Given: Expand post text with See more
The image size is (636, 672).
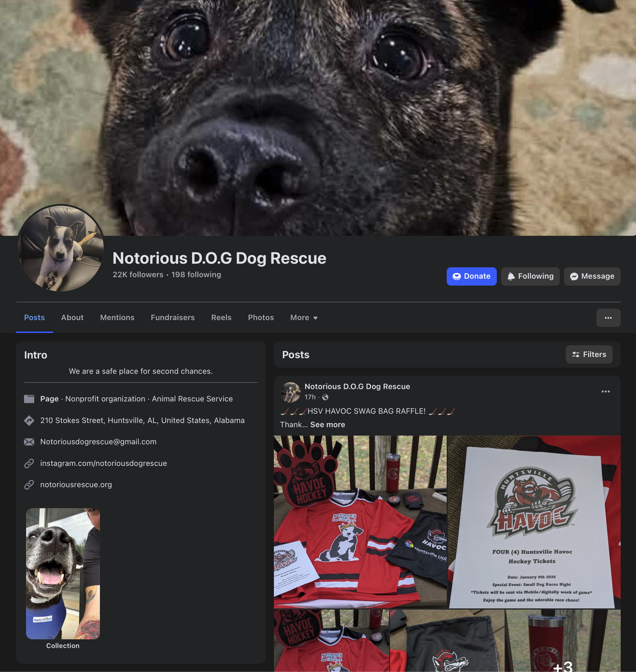Looking at the screenshot, I should click(328, 424).
